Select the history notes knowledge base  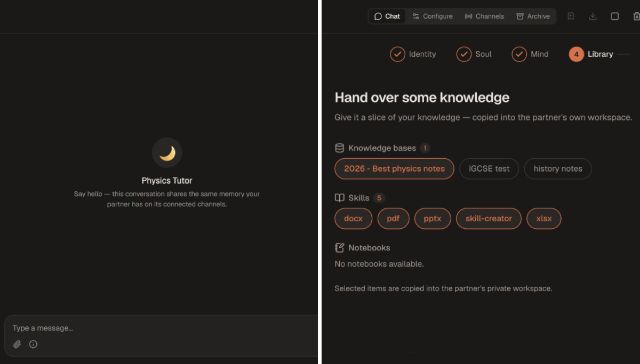coord(558,168)
